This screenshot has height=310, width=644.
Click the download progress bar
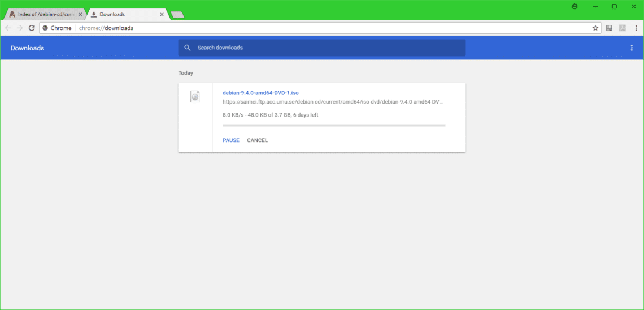tap(334, 126)
